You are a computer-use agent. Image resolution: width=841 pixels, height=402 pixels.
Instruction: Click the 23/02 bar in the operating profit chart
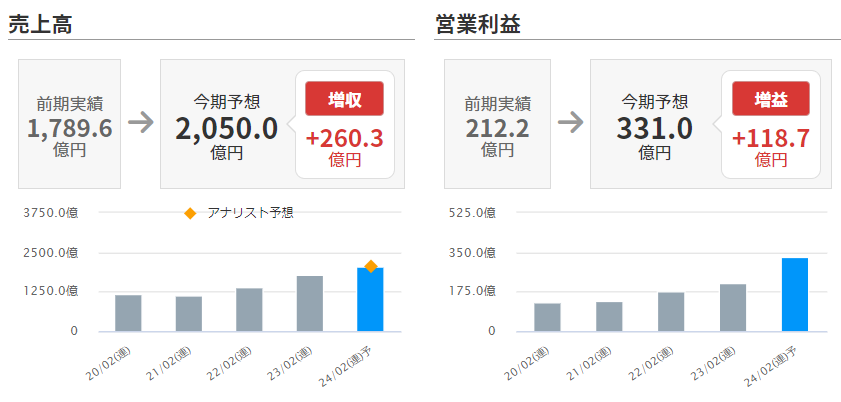[x=732, y=308]
